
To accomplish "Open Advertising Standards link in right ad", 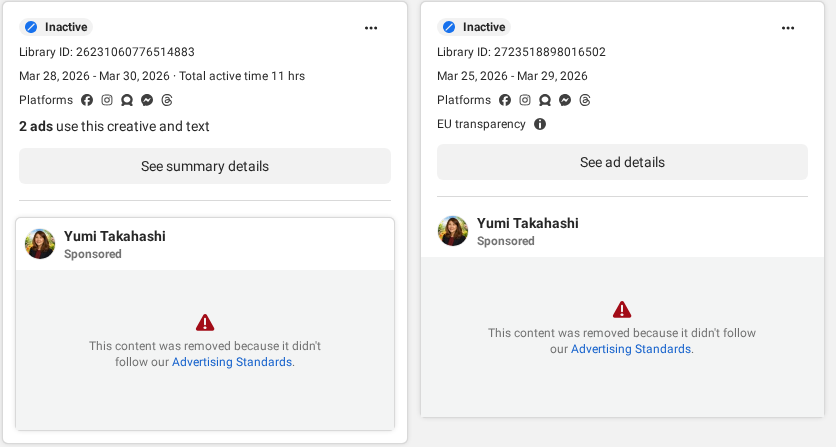I will coord(631,349).
